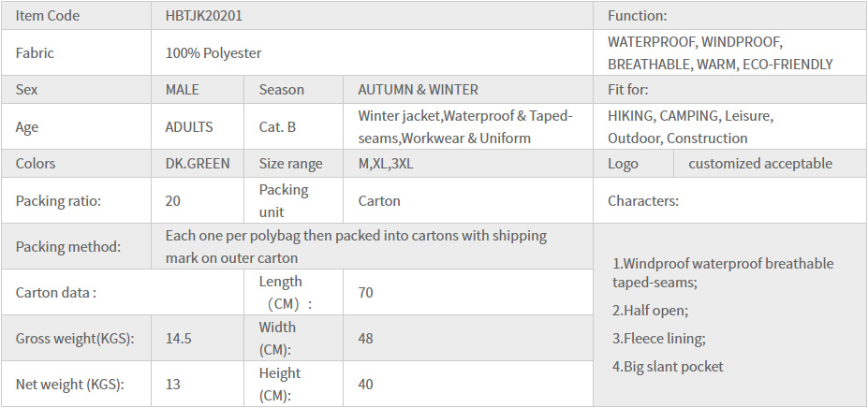The width and height of the screenshot is (868, 408).
Task: Click the Fleece lining character line
Action: click(x=658, y=339)
